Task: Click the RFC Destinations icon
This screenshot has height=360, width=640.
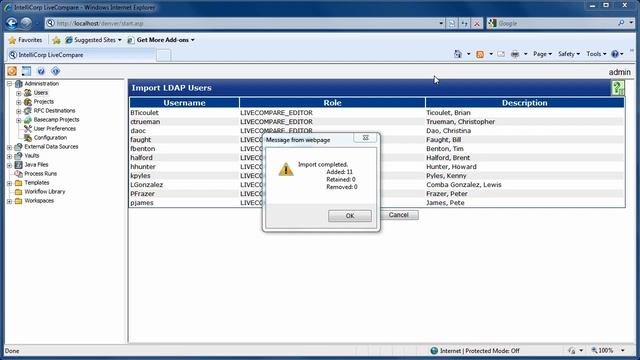Action: click(x=28, y=111)
